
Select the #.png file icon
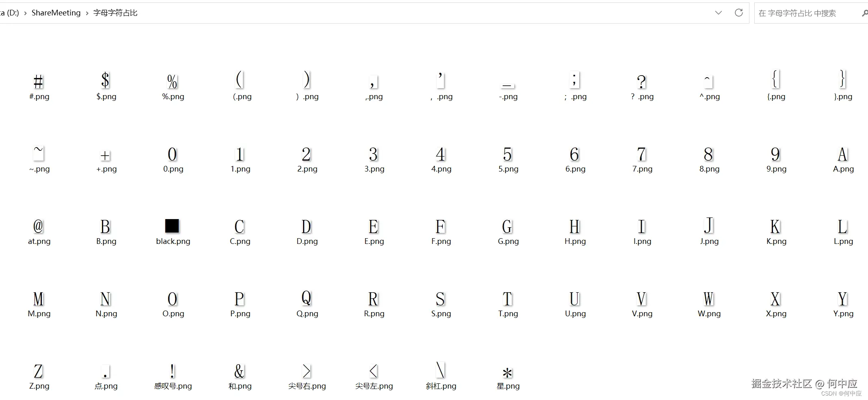tap(39, 82)
